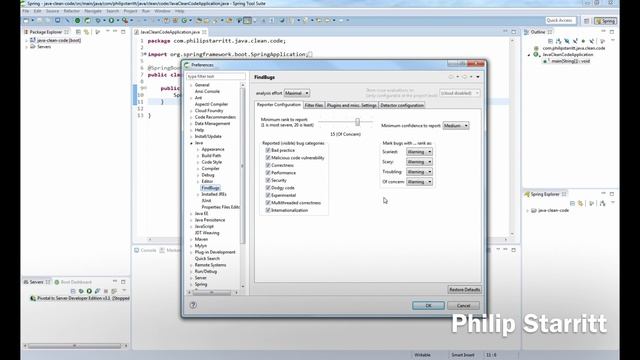Toggle Malicious code vulnerability checkbox
The width and height of the screenshot is (640, 360).
coord(268,158)
